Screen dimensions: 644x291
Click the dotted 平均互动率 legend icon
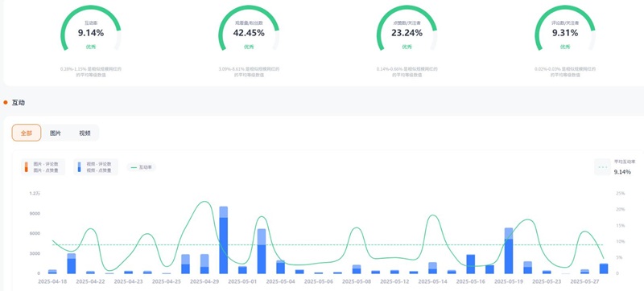[x=603, y=167]
